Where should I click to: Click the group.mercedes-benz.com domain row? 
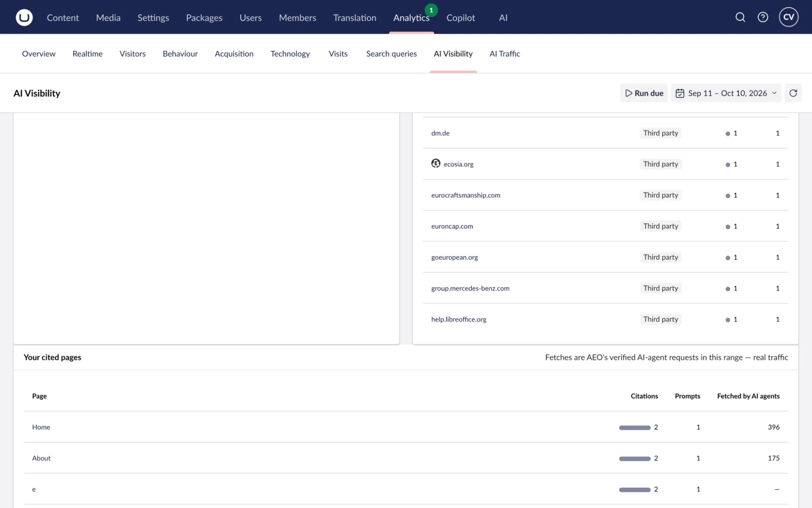click(x=605, y=288)
